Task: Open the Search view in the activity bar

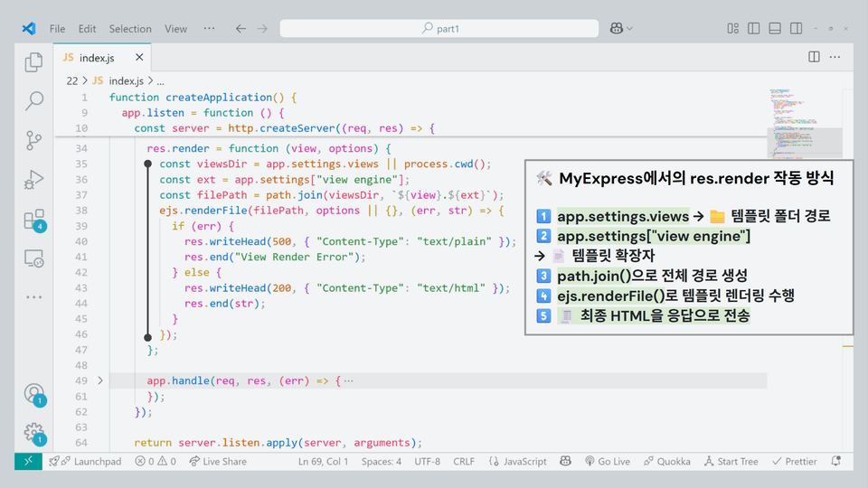Action: click(x=33, y=101)
